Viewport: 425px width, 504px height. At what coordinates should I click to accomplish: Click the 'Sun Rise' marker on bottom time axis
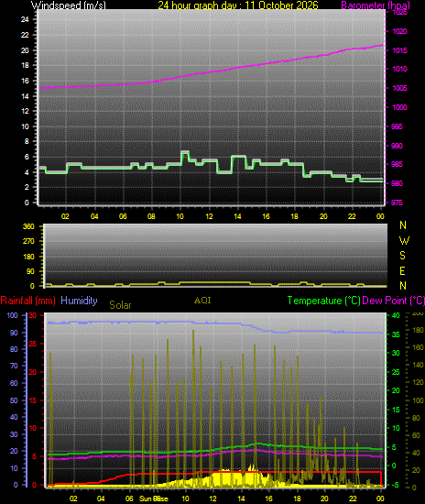[154, 499]
